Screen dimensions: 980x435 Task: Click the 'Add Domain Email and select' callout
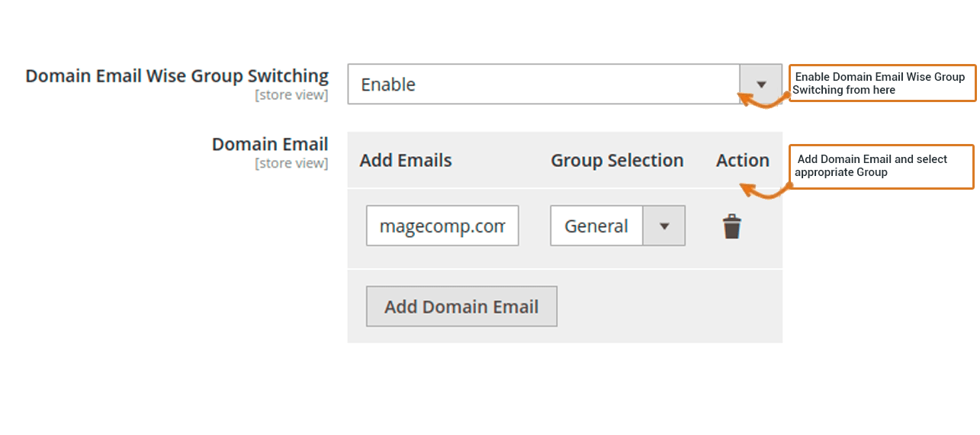(x=882, y=166)
